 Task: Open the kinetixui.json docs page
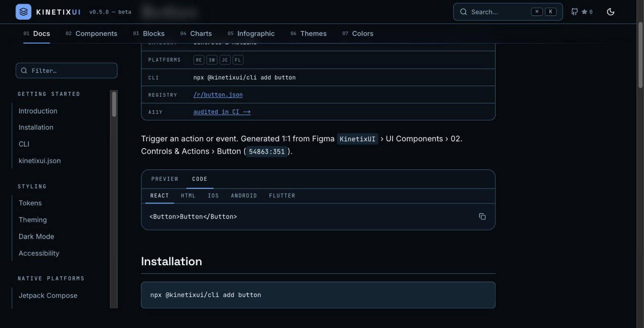(39, 161)
